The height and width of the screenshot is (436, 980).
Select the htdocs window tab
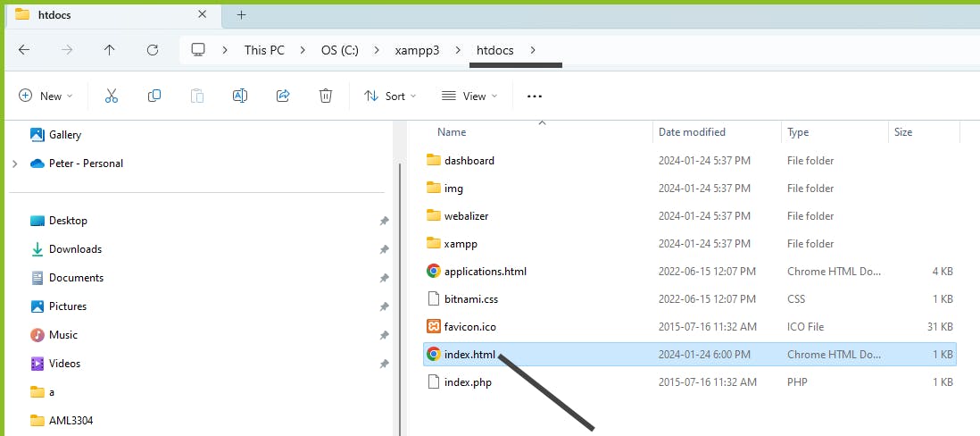112,15
